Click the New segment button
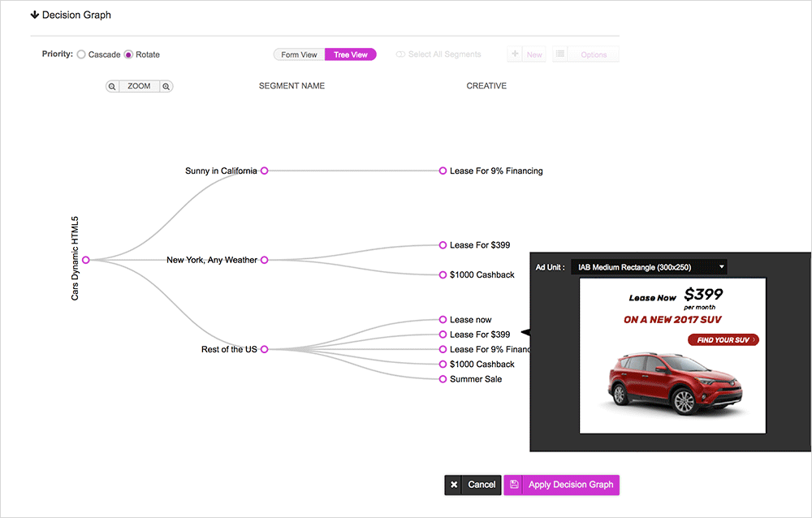 525,54
